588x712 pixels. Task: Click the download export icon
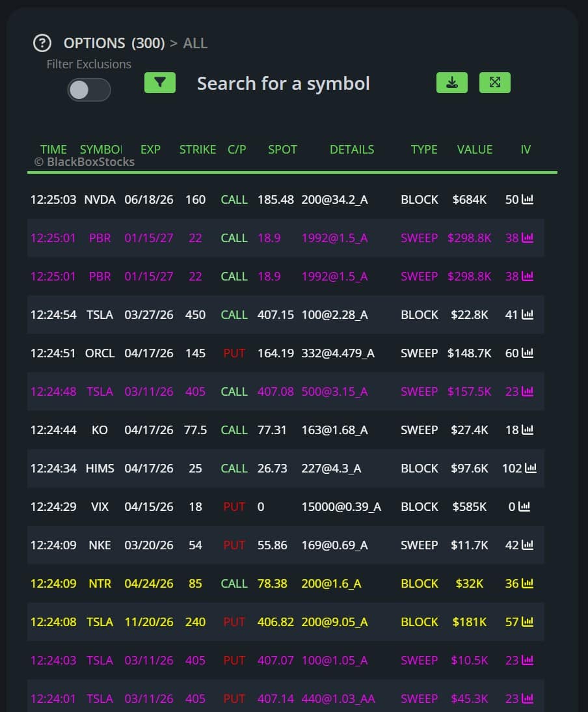click(x=451, y=83)
